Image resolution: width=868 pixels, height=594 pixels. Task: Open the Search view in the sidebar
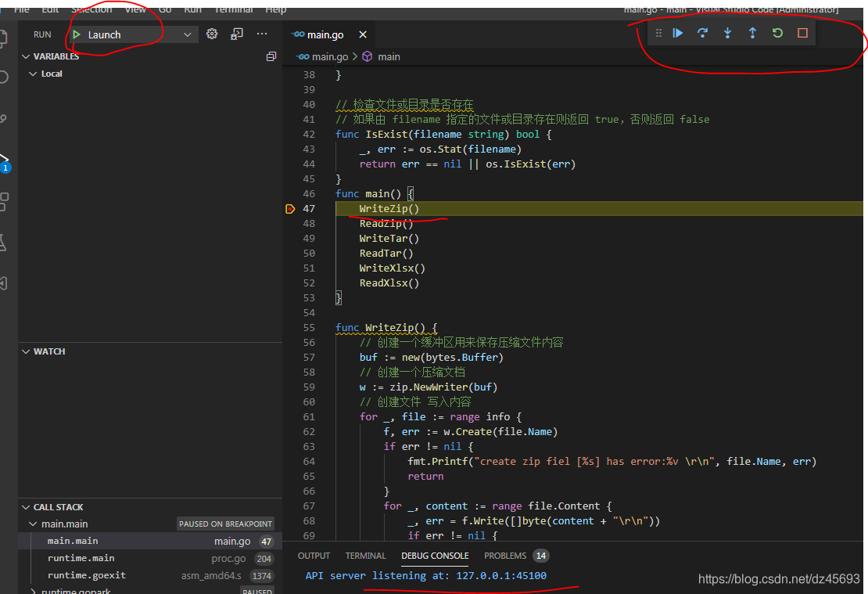click(6, 77)
